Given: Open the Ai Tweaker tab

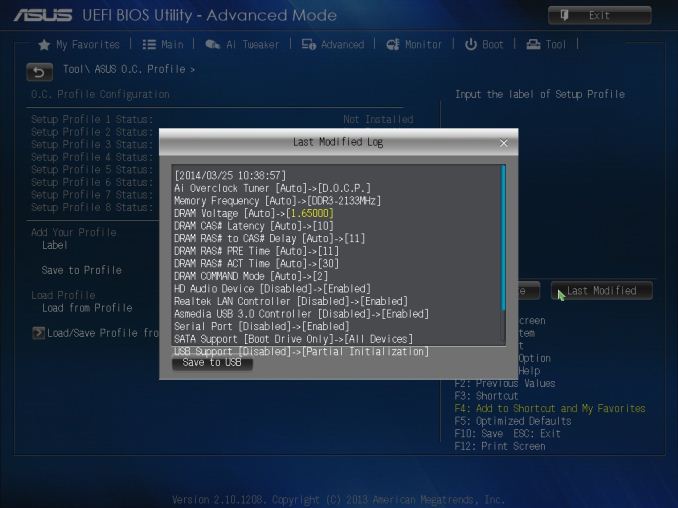Looking at the screenshot, I should pos(242,45).
